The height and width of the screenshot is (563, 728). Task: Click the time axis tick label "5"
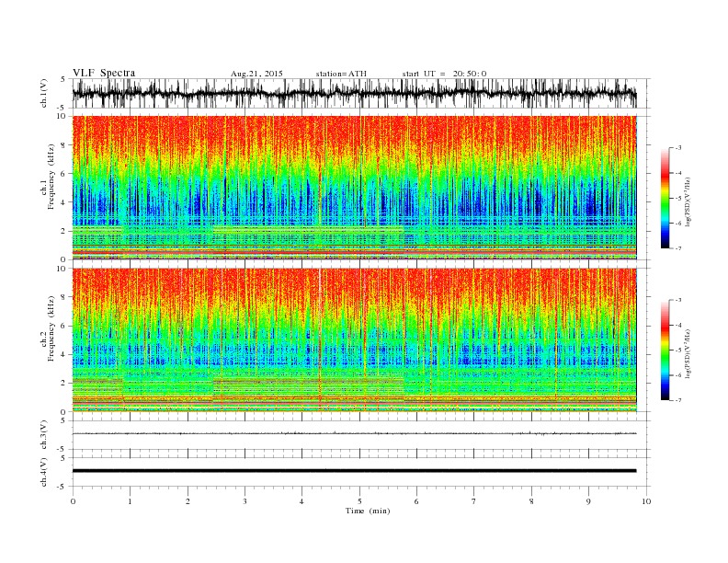coord(359,501)
